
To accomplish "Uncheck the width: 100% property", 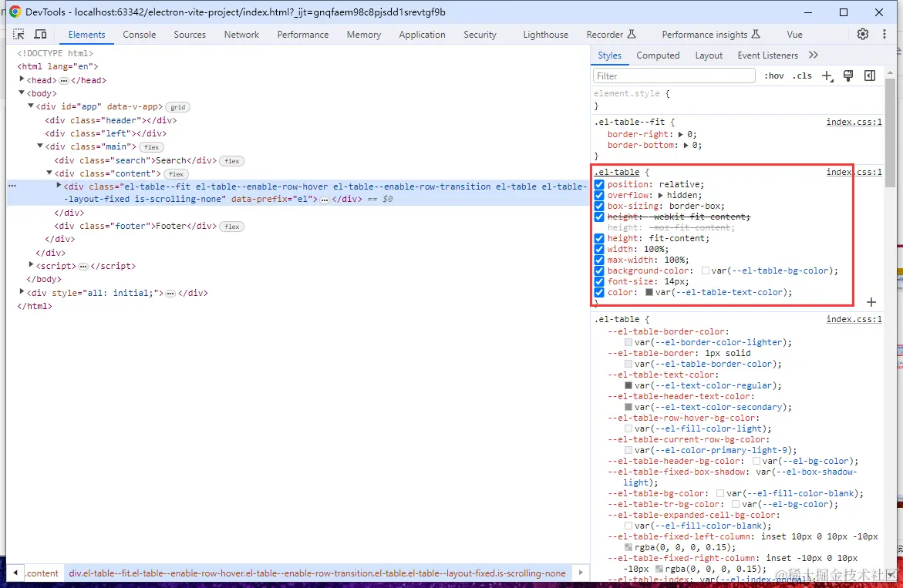I will (x=599, y=249).
